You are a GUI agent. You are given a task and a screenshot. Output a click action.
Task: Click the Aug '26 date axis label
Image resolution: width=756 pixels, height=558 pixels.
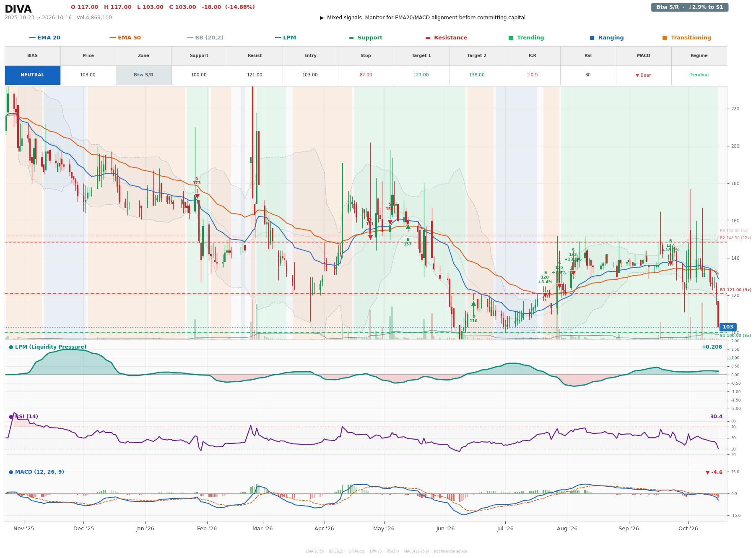pyautogui.click(x=567, y=529)
